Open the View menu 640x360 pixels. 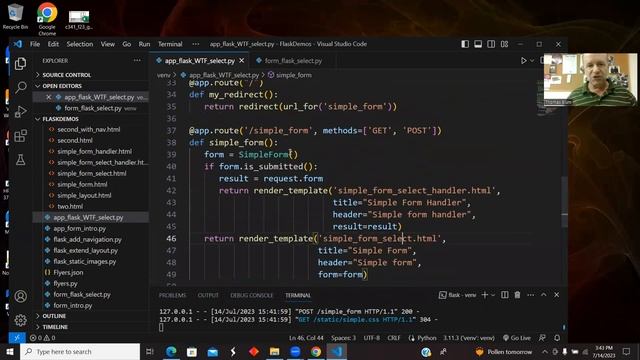pos(108,44)
